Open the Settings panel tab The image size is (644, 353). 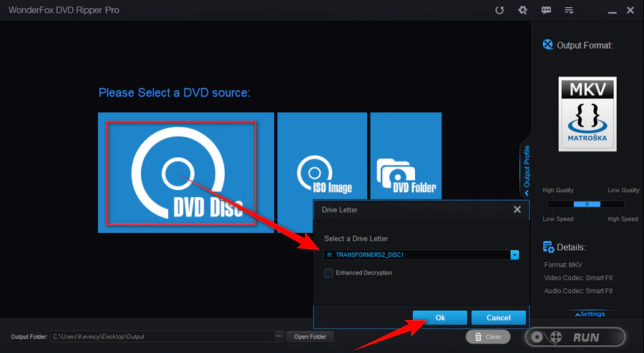coord(590,314)
